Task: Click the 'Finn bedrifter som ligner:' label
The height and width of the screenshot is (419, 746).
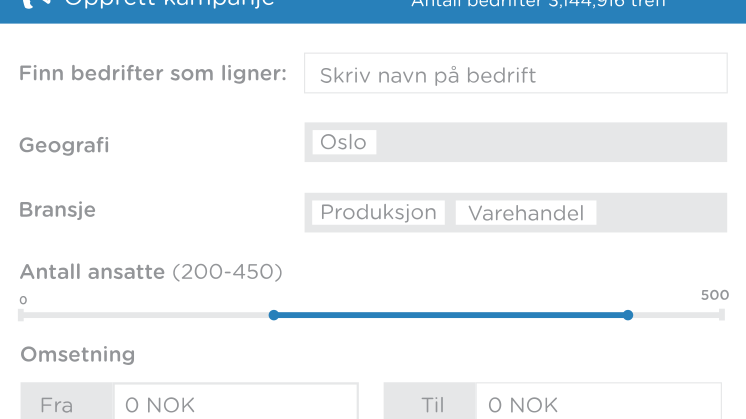Action: point(153,74)
